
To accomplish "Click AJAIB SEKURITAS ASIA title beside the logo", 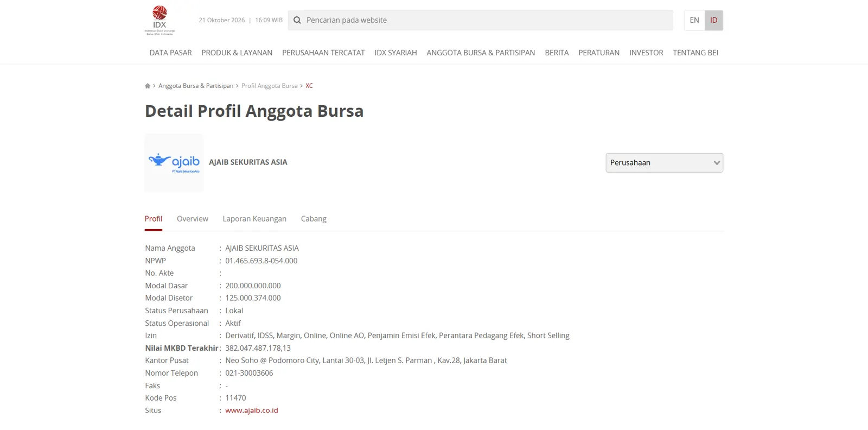I will point(248,162).
